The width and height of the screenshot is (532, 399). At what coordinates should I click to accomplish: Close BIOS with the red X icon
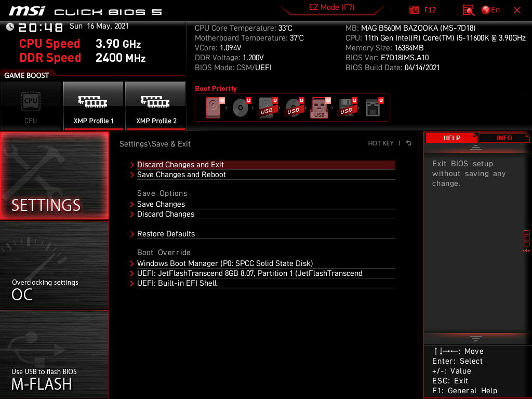click(x=517, y=10)
